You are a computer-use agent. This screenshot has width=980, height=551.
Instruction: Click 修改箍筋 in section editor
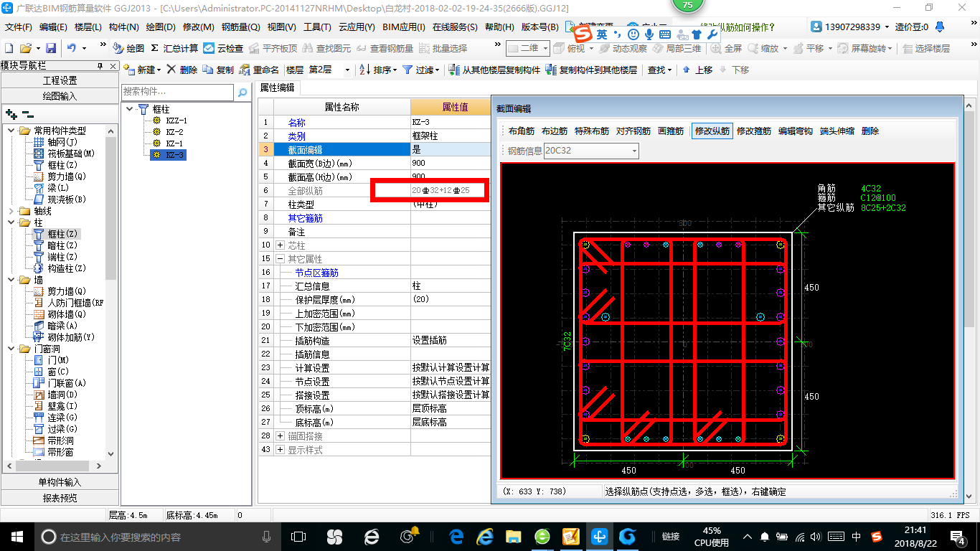[754, 131]
